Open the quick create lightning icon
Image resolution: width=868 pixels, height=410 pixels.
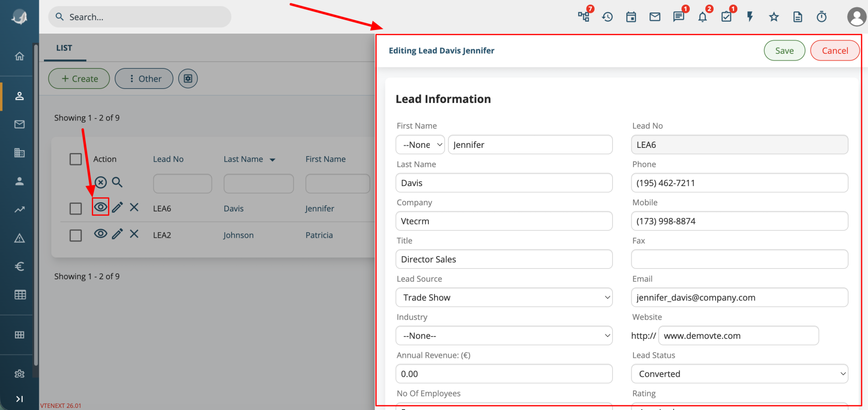(750, 17)
